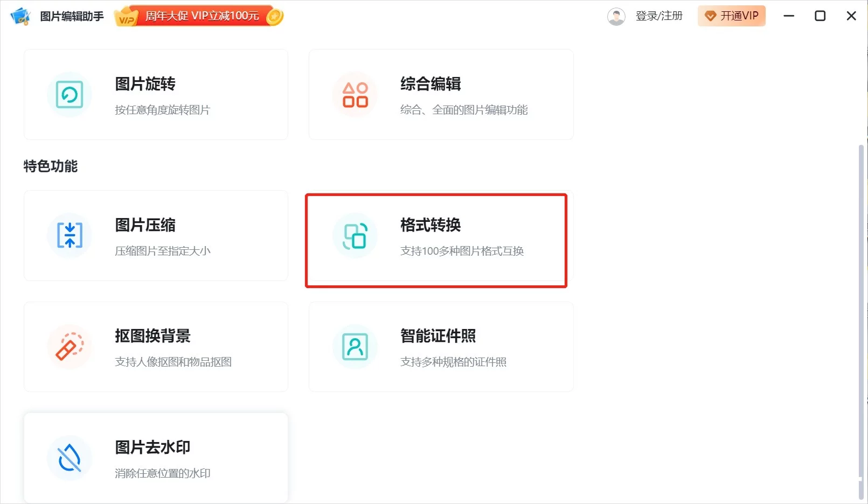Screen dimensions: 868x504
Task: Click the text 按任意角度旋转图片
Action: click(162, 110)
